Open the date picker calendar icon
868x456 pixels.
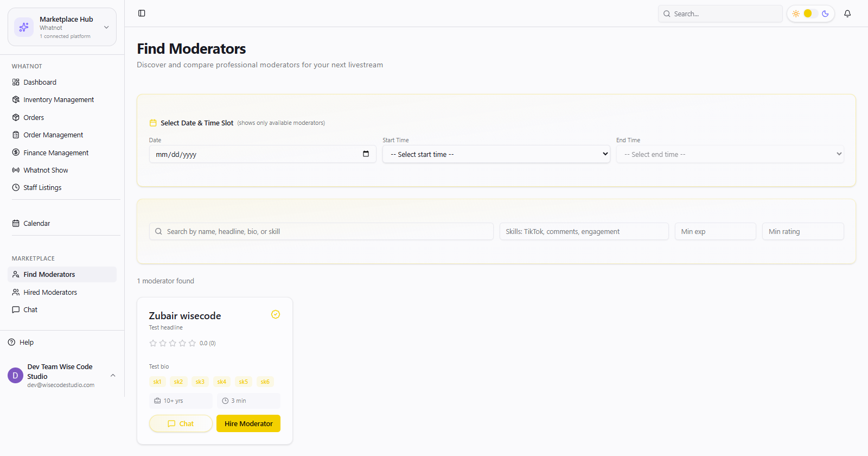(366, 154)
